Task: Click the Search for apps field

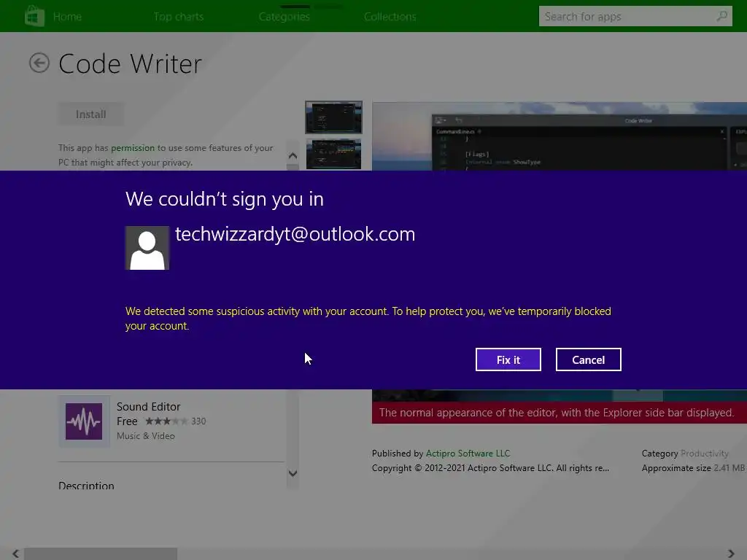Action: click(635, 16)
